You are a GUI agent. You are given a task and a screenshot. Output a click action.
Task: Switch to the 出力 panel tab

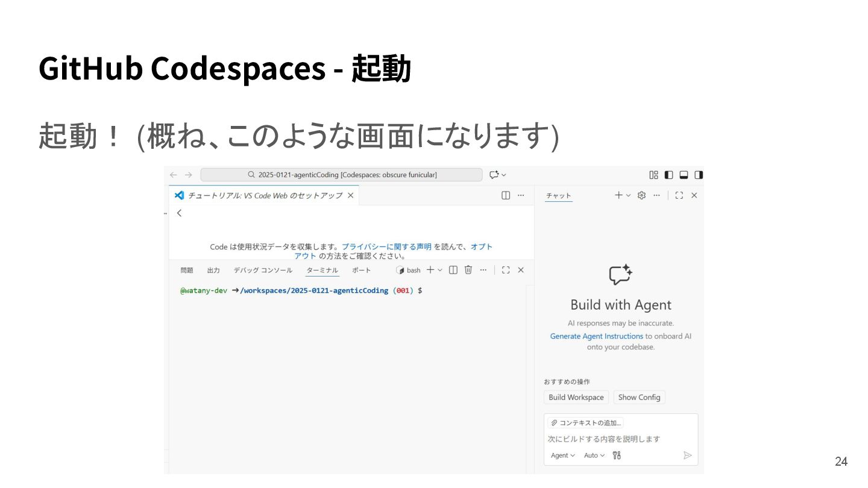click(213, 270)
